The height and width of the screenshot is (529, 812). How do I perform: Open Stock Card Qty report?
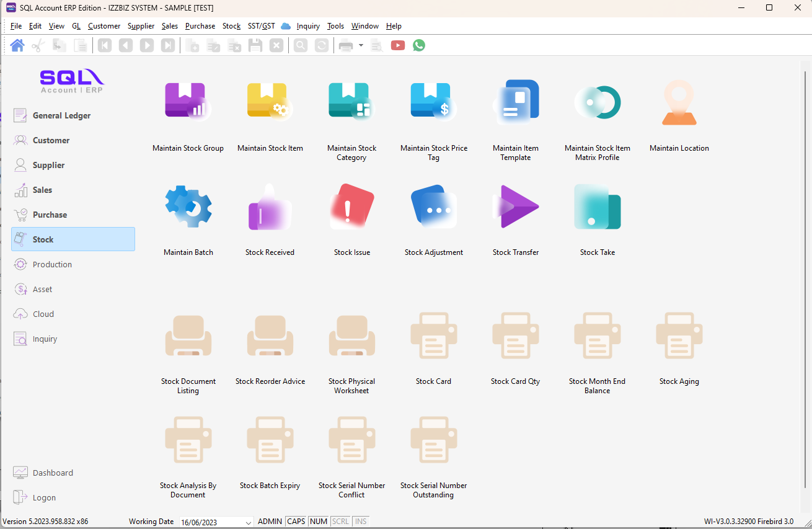click(x=516, y=336)
